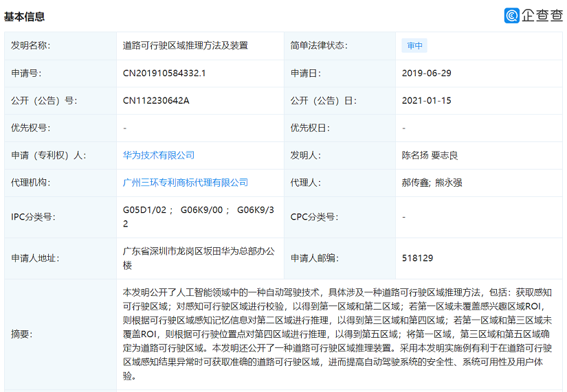Click the 代理人 field label

click(306, 183)
